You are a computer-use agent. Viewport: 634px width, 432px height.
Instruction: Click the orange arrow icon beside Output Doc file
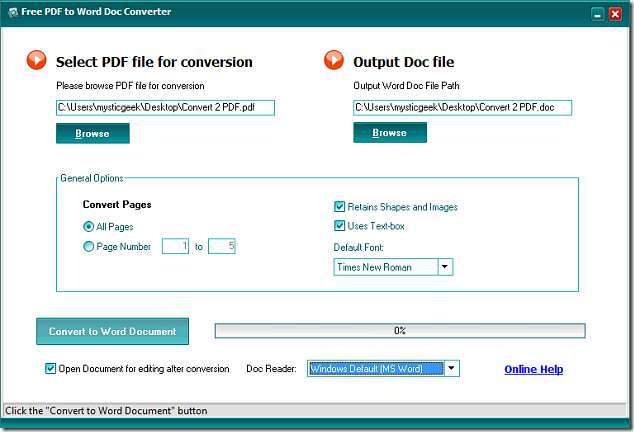[x=334, y=61]
